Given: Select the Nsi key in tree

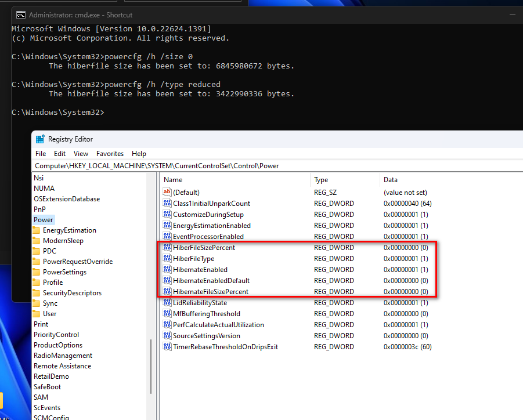Looking at the screenshot, I should [x=39, y=178].
